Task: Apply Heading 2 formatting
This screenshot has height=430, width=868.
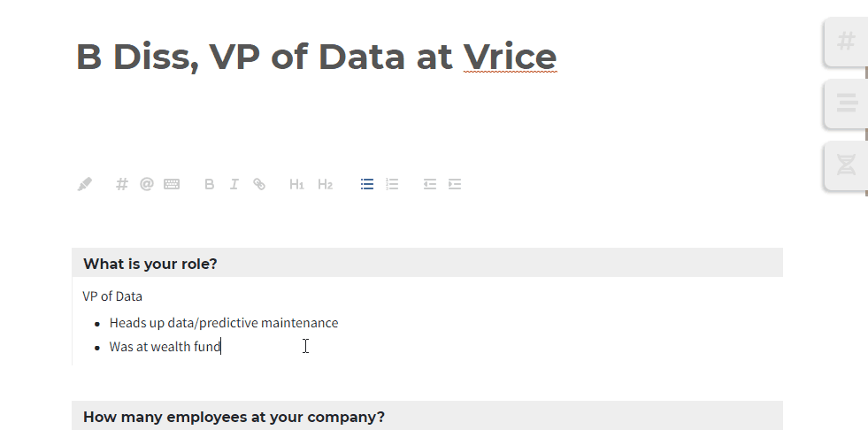Action: coord(326,184)
